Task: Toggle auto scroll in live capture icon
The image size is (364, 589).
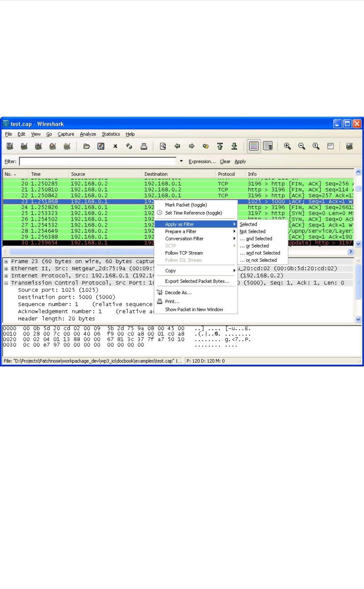Action: pos(268,146)
